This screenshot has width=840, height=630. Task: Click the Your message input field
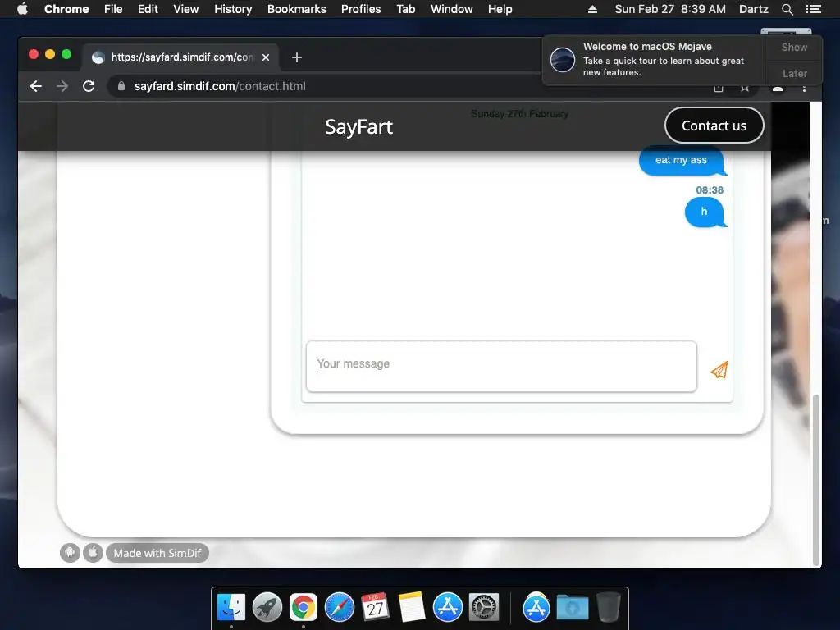[501, 367]
